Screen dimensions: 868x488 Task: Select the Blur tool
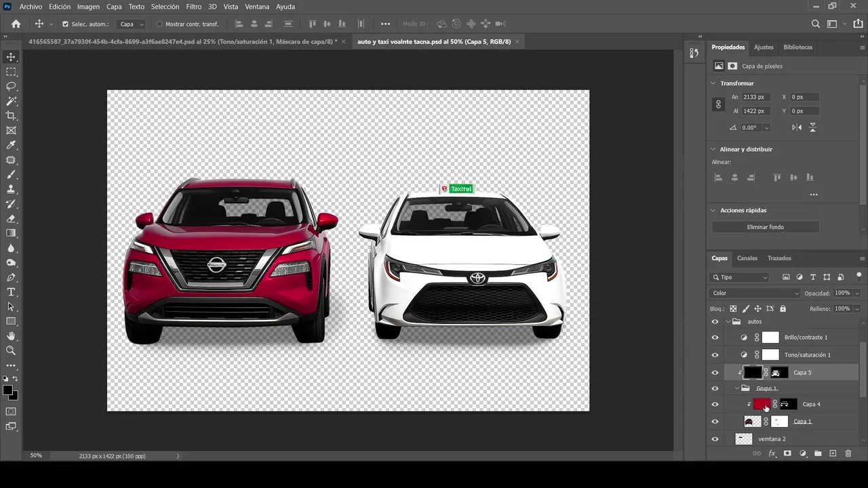[11, 248]
